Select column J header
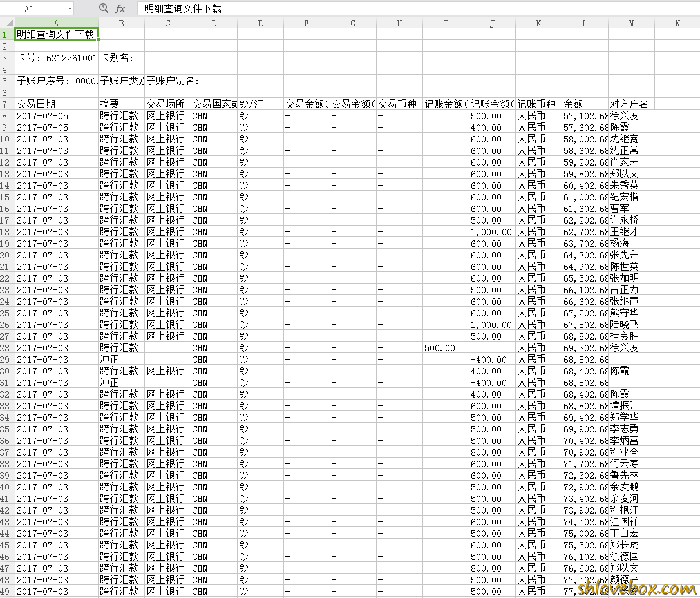The image size is (700, 598). click(x=492, y=23)
